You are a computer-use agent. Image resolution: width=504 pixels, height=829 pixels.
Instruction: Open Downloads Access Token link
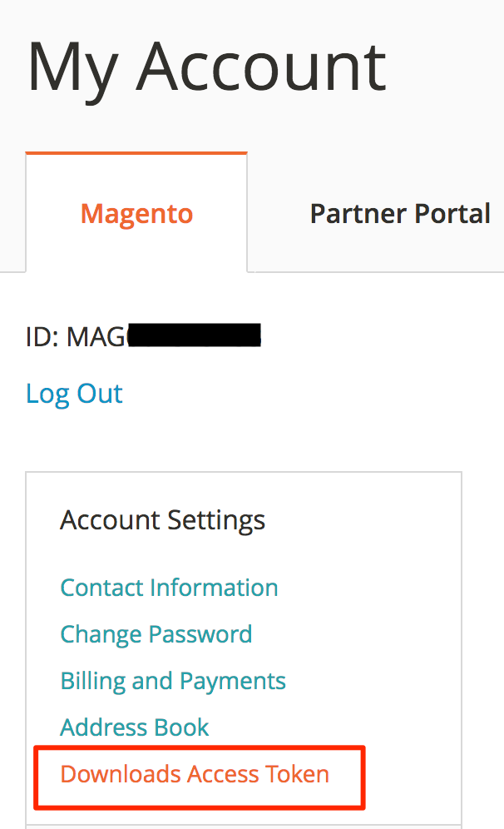(x=195, y=774)
